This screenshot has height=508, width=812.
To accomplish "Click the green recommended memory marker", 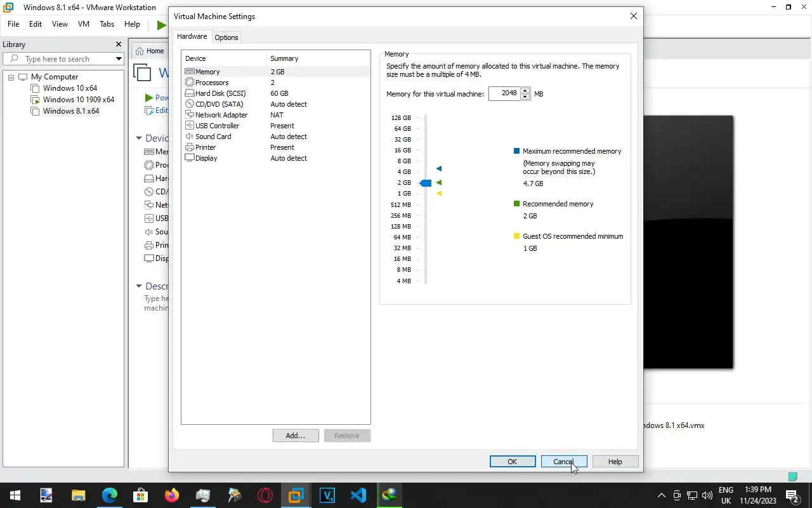I will click(438, 182).
